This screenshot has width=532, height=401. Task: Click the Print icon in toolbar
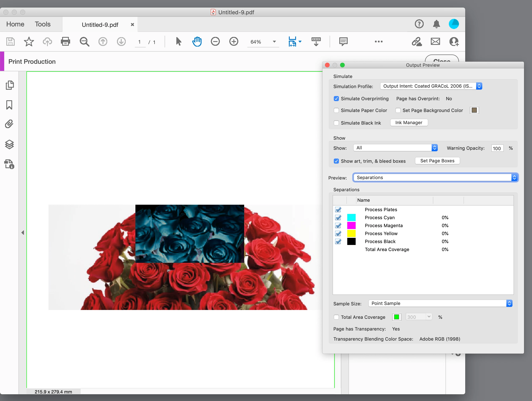(66, 42)
